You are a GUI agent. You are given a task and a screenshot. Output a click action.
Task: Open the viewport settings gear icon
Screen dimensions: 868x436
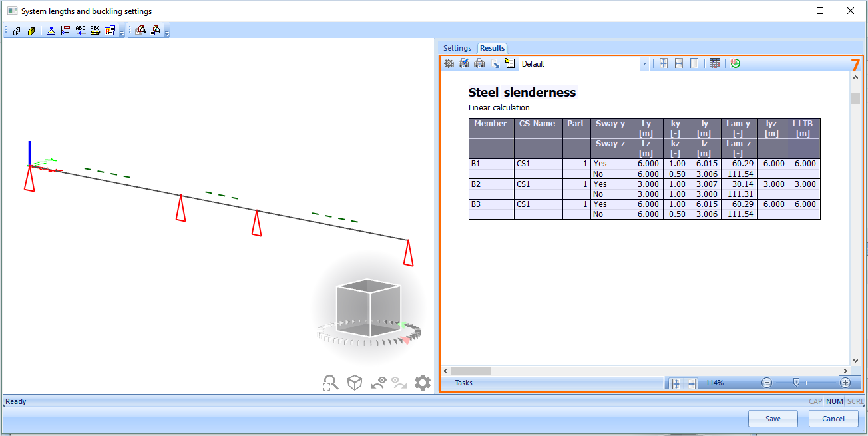(423, 383)
